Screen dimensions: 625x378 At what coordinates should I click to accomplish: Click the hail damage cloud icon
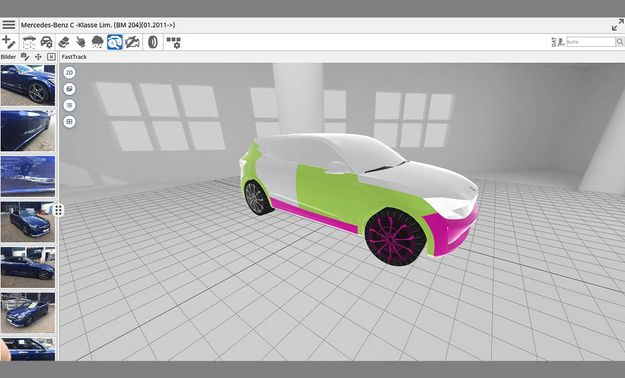point(97,42)
